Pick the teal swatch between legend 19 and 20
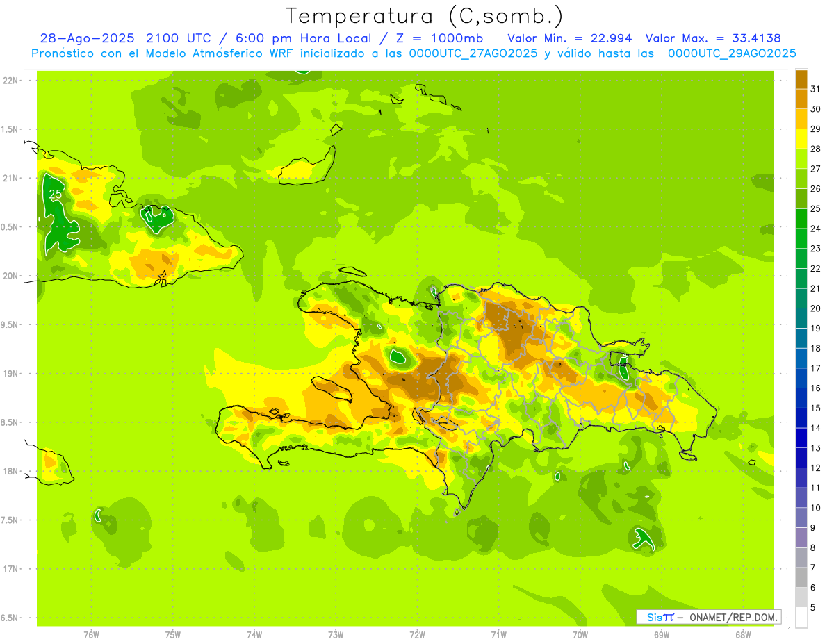This screenshot has height=644, width=834. [x=801, y=318]
